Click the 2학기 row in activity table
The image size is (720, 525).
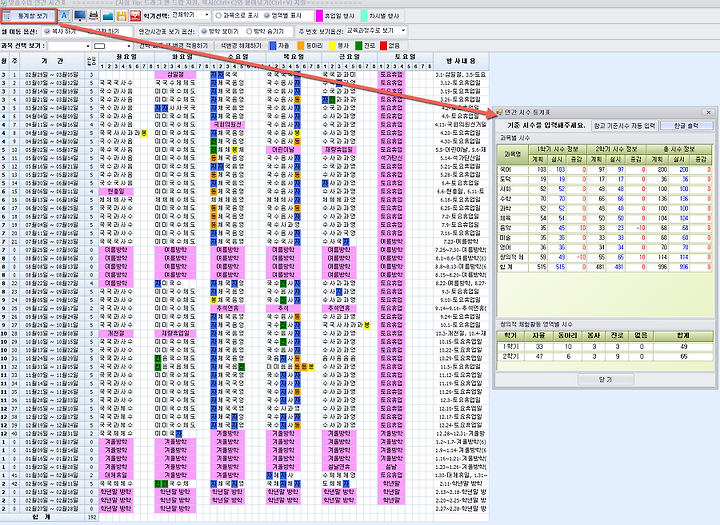coord(604,356)
